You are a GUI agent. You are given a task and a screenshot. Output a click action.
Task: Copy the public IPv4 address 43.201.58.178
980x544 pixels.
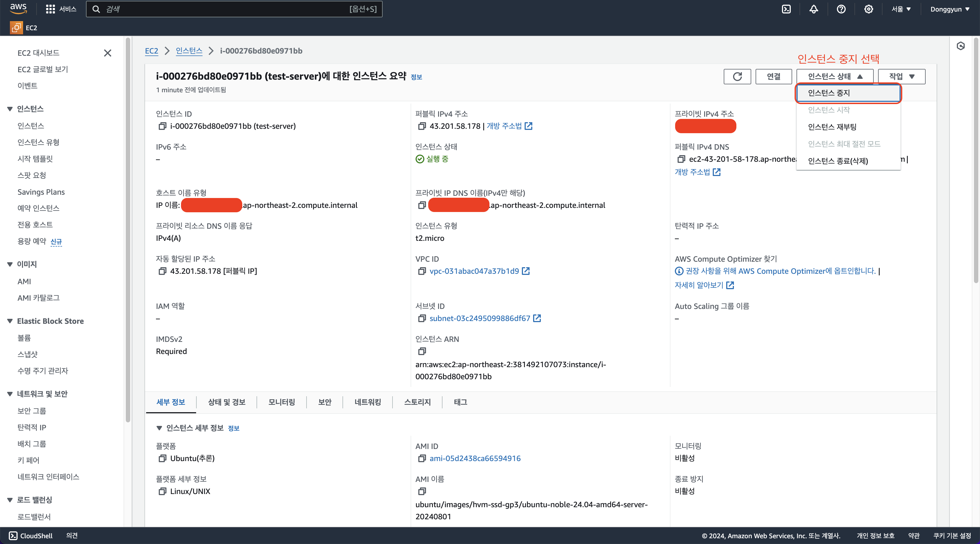tap(422, 126)
